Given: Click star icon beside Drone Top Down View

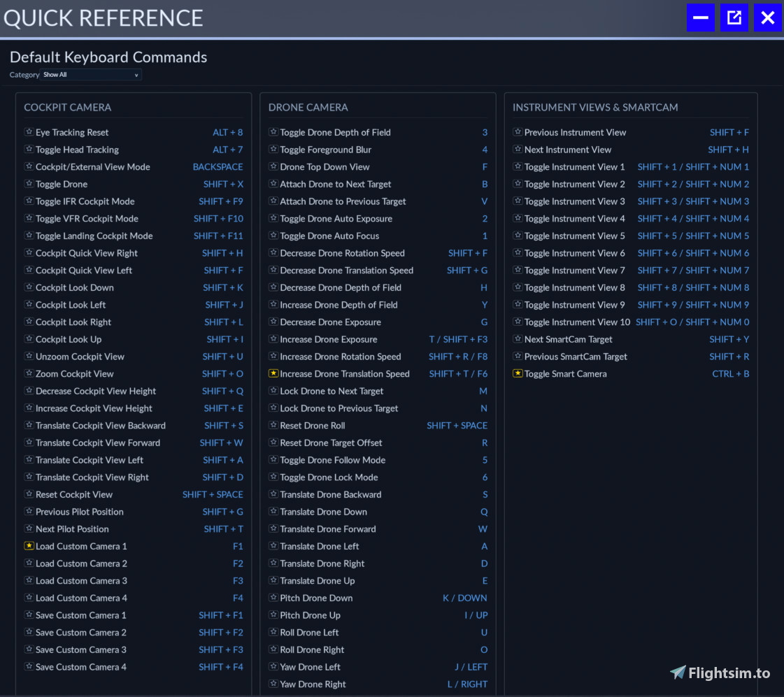Looking at the screenshot, I should [273, 166].
